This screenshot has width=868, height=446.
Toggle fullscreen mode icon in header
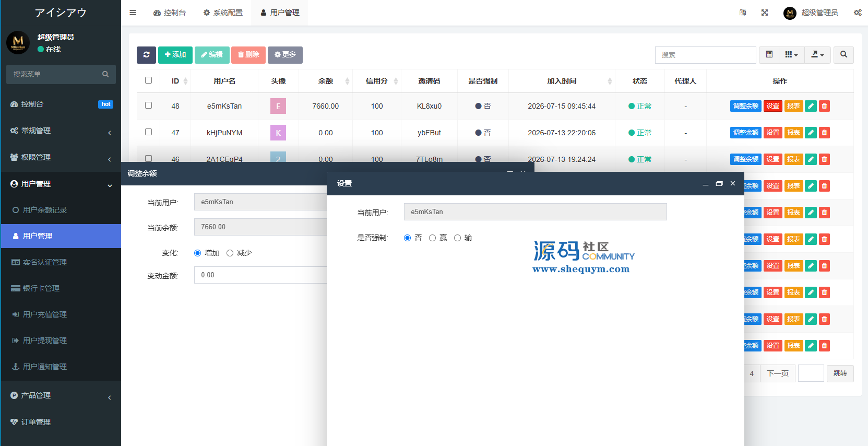(x=765, y=13)
